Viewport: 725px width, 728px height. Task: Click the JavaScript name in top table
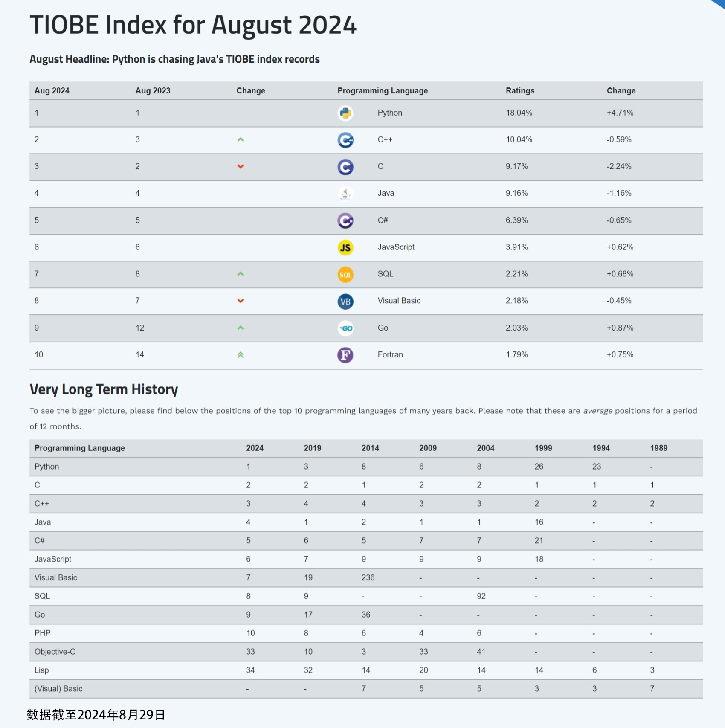(396, 247)
